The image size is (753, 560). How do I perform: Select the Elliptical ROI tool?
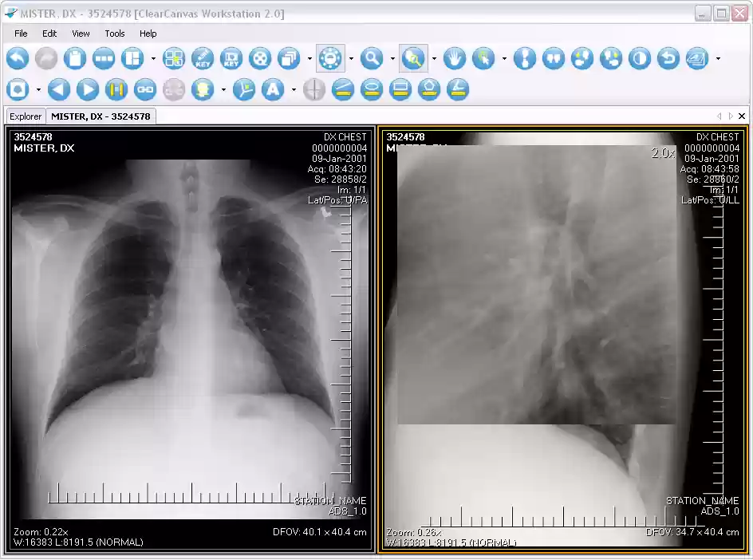point(372,89)
